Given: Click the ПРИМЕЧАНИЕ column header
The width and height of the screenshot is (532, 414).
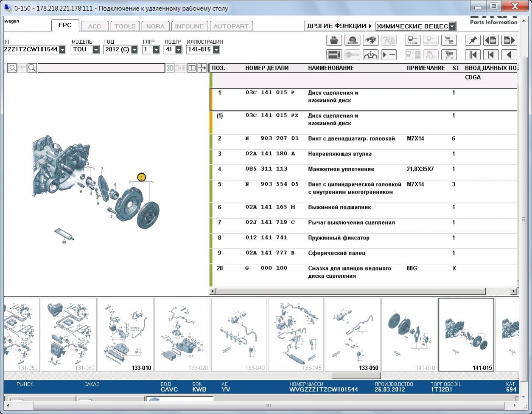Looking at the screenshot, I should (x=426, y=68).
